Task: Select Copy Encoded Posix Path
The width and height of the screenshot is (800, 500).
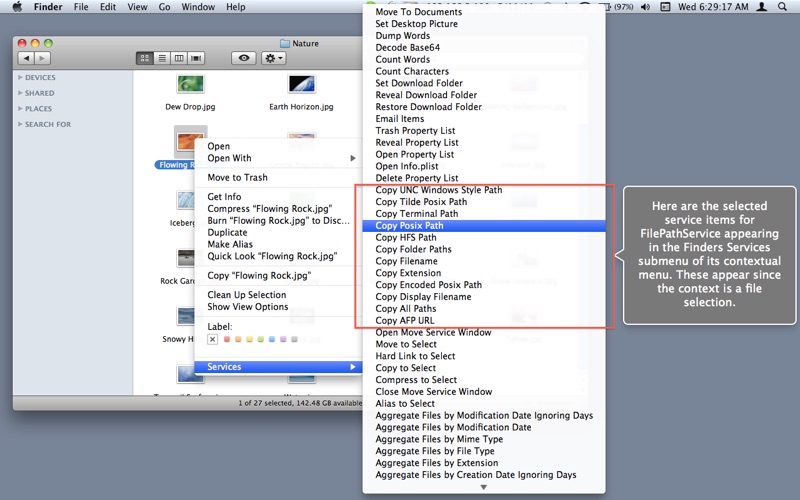Action: (484, 285)
